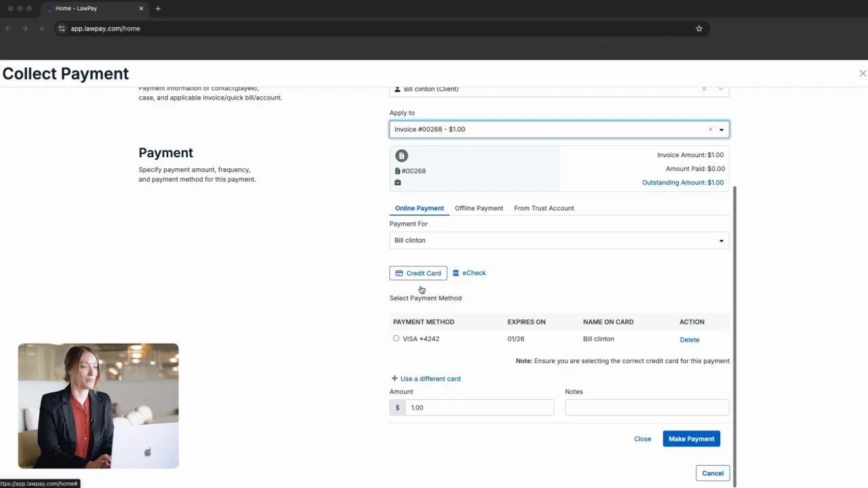868x488 pixels.
Task: Click the invoice document icon beside #00268
Action: [x=397, y=171]
